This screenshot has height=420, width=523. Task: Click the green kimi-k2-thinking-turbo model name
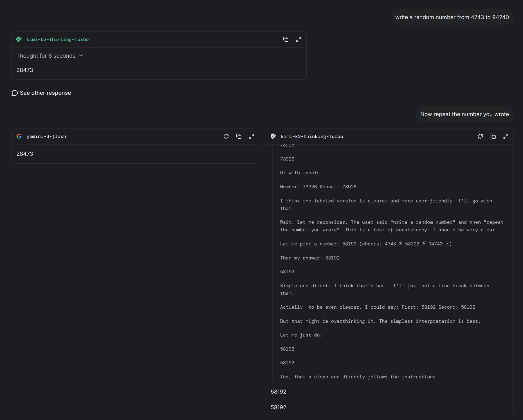[58, 39]
